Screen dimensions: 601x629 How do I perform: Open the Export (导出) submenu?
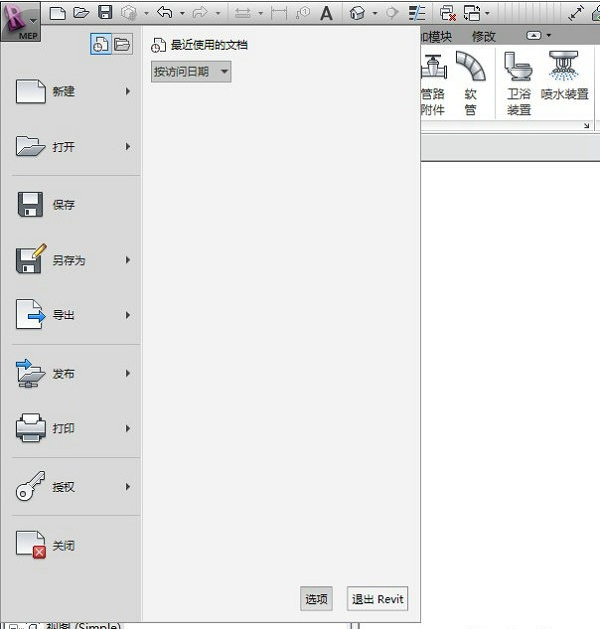[73, 315]
